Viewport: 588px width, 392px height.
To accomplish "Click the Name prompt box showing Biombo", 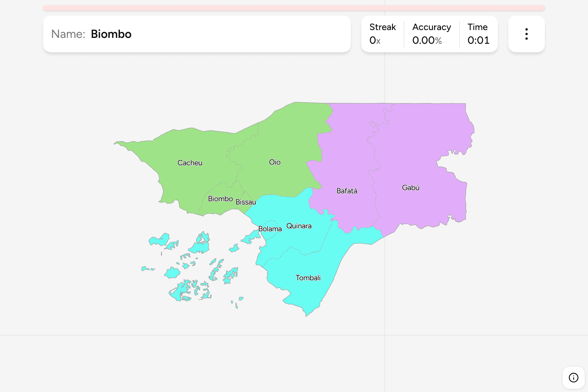I will [x=197, y=34].
